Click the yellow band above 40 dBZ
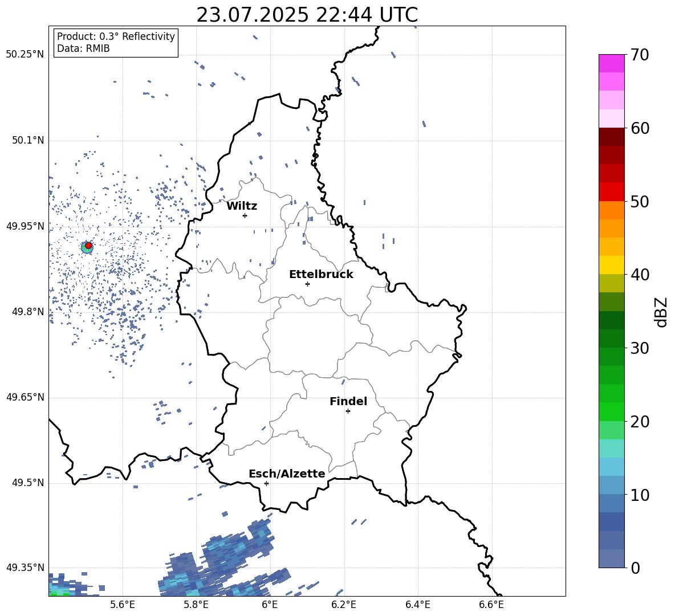The height and width of the screenshot is (616, 675). [611, 265]
